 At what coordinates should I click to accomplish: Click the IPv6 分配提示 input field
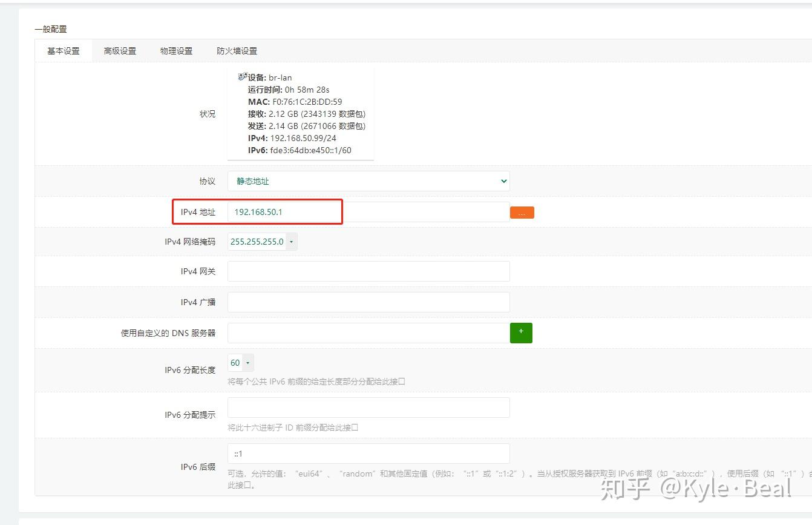coord(368,407)
